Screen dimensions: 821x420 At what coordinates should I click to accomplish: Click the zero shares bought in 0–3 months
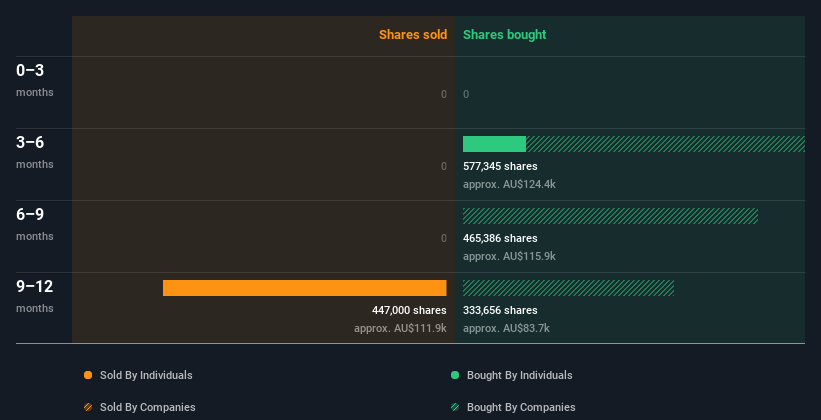[x=466, y=94]
